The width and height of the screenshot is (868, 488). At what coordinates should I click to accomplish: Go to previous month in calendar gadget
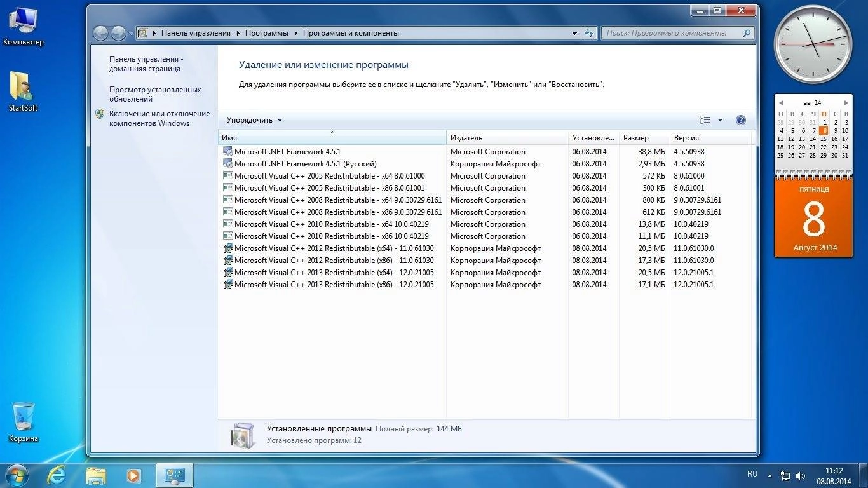pyautogui.click(x=781, y=103)
